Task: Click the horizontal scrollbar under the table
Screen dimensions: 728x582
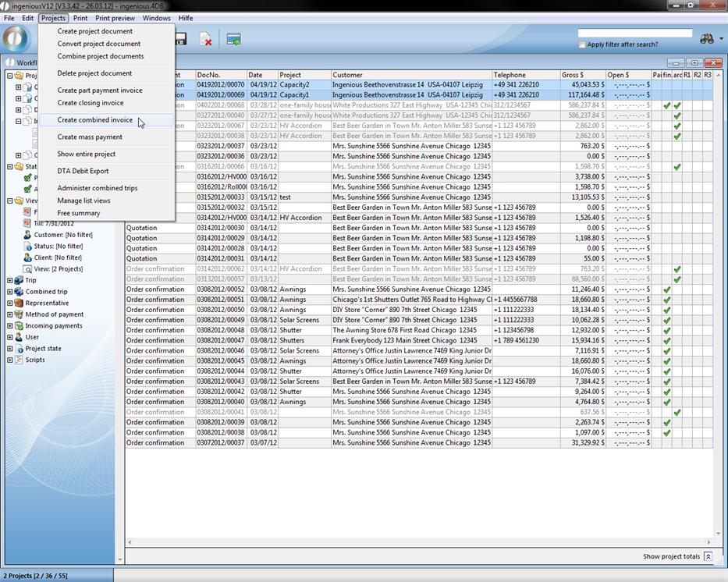Action: (x=418, y=542)
